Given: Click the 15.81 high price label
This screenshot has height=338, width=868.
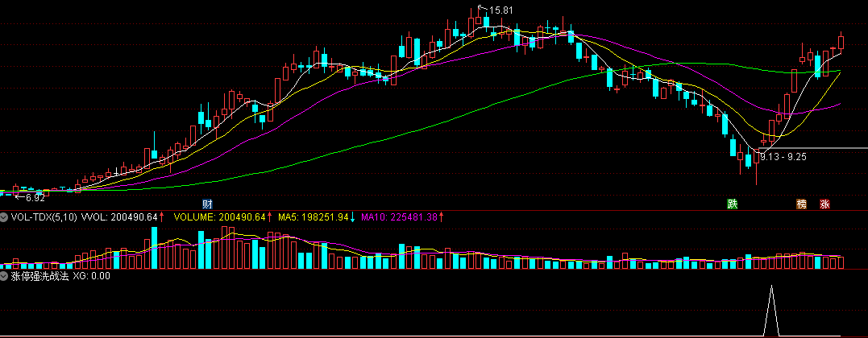Looking at the screenshot, I should 500,10.
